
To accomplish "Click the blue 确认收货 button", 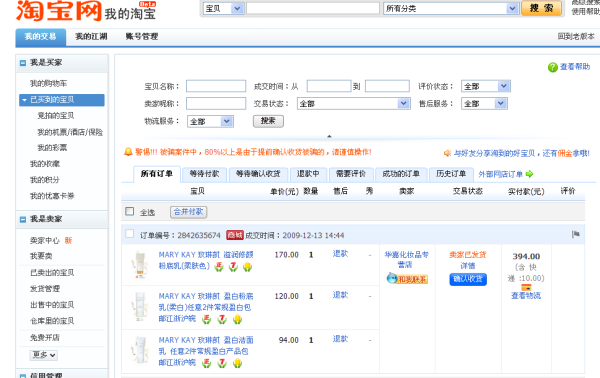I will point(468,279).
